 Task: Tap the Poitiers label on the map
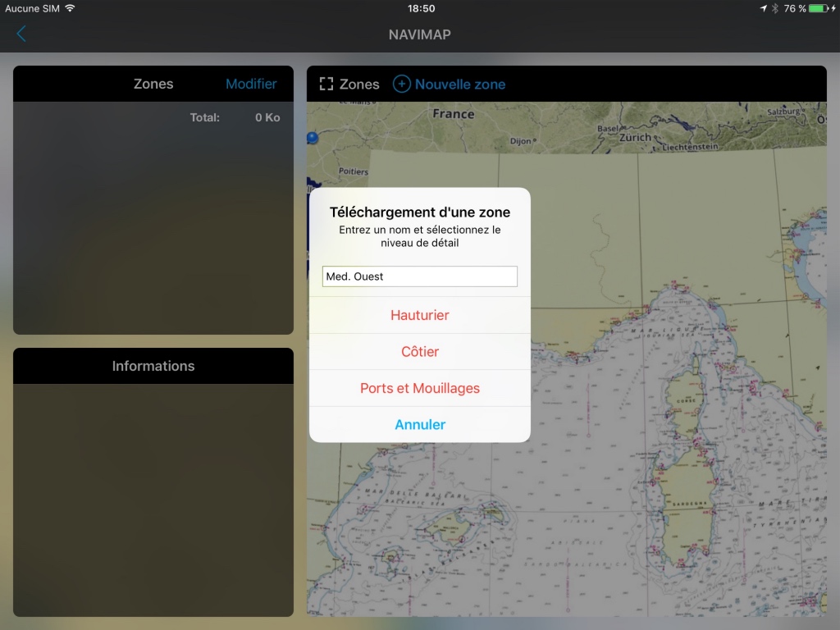[354, 171]
